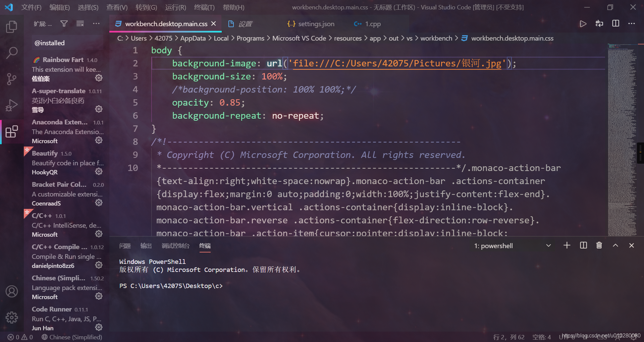The image size is (644, 342).
Task: Open the gear menu for Rainbow Fart extension
Action: point(99,78)
